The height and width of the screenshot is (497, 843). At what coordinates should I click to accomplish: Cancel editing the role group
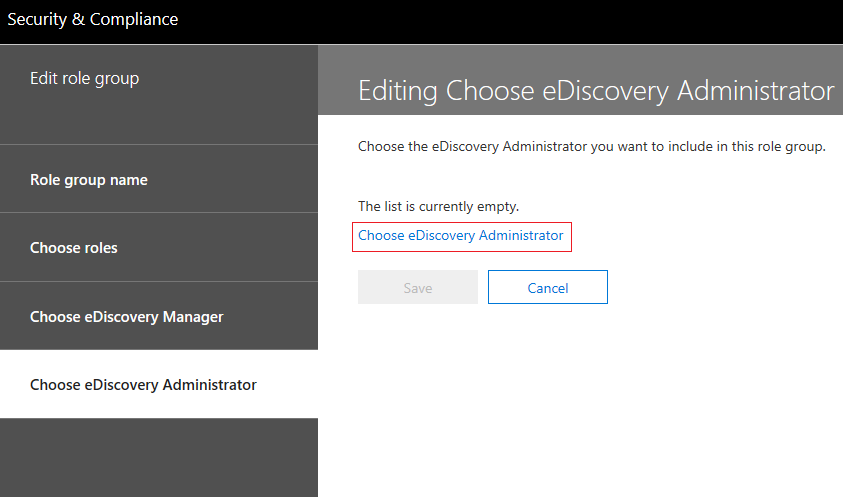[x=548, y=287]
